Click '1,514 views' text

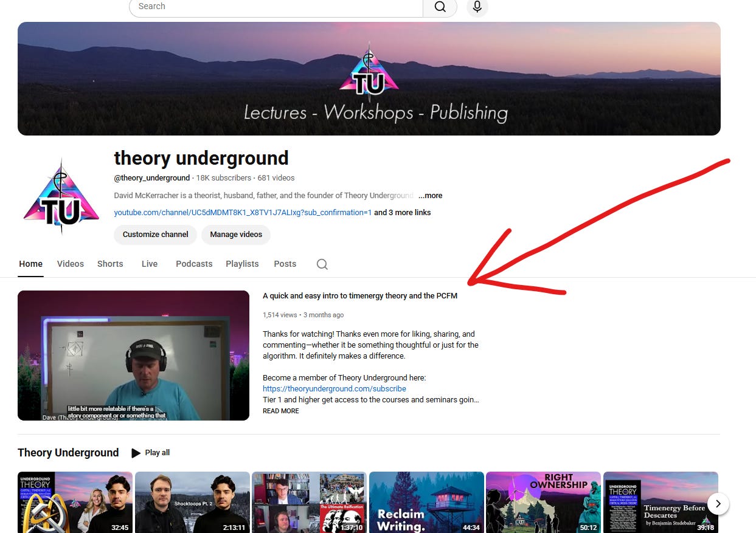pyautogui.click(x=280, y=315)
